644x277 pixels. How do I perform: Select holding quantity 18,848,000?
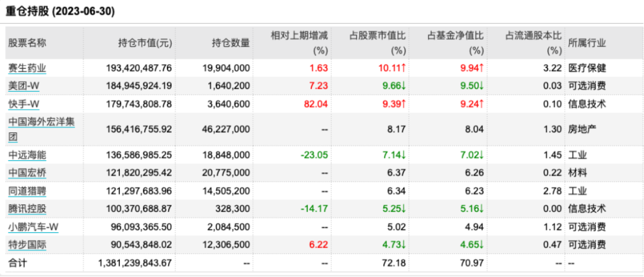point(226,155)
